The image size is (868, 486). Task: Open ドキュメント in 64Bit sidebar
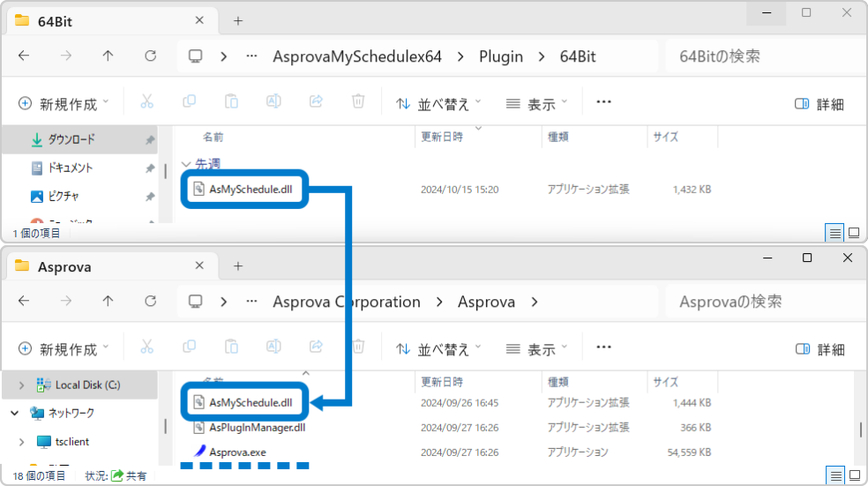tap(80, 168)
